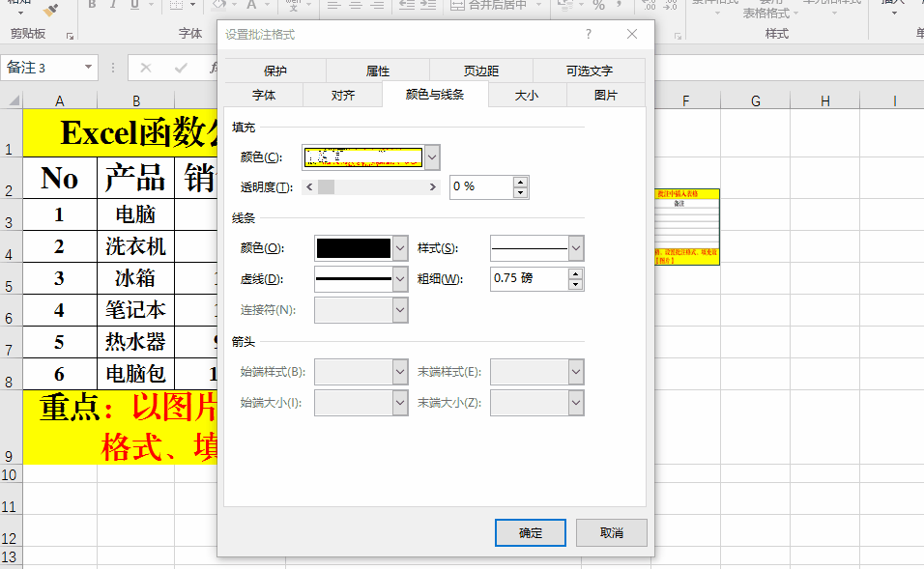Select the 颜色与线条 tab
The height and width of the screenshot is (569, 924).
435,95
